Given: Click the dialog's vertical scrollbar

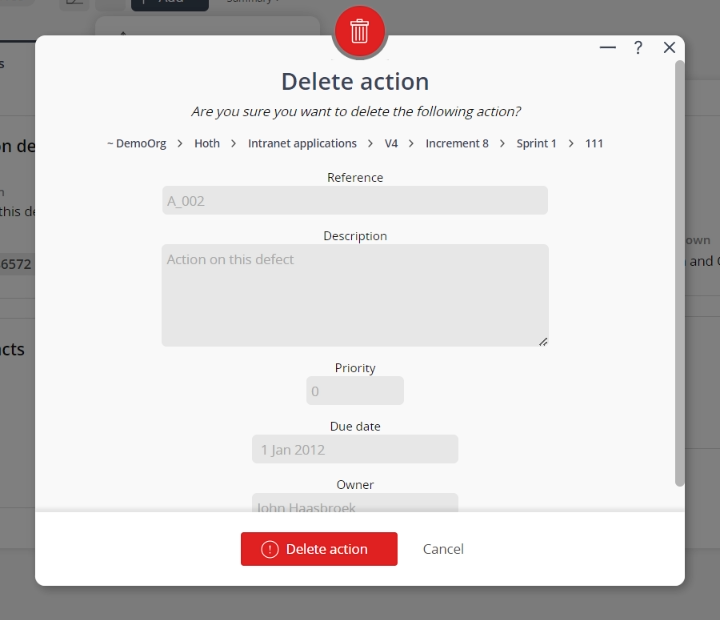Looking at the screenshot, I should (x=680, y=273).
